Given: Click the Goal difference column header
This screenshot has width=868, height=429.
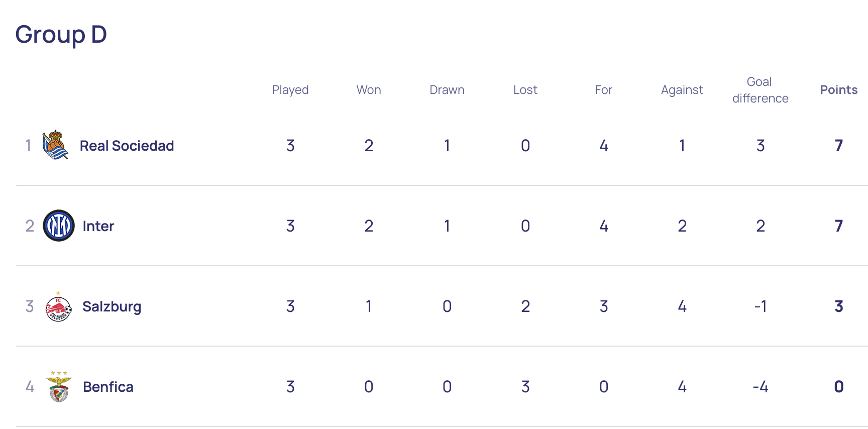Looking at the screenshot, I should [760, 90].
